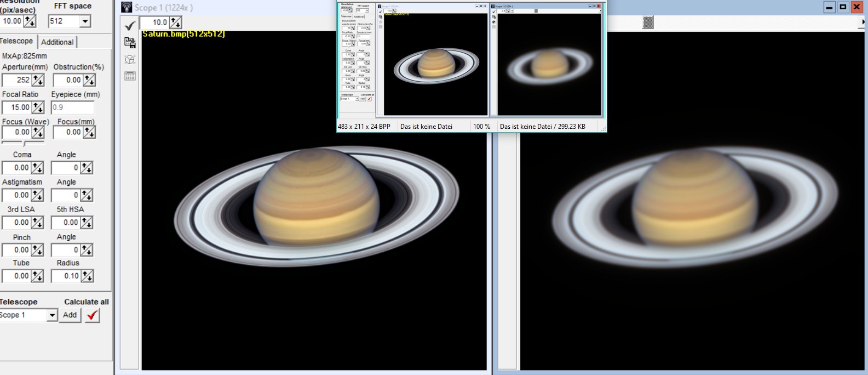Click the Radius stepper arrows

[87, 276]
